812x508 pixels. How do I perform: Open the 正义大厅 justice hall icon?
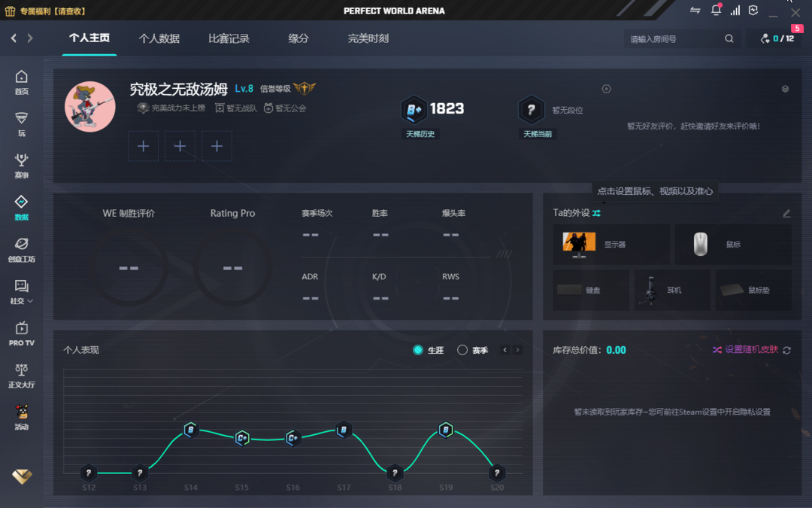[21, 376]
